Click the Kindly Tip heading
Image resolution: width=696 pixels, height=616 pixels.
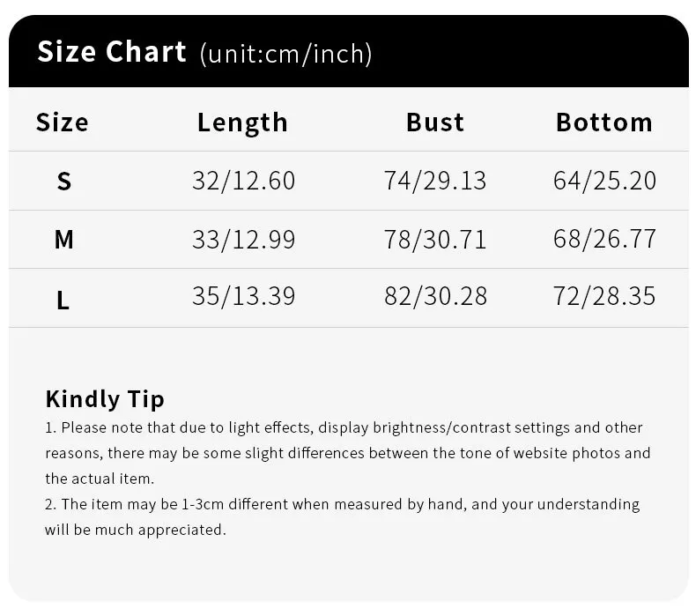(105, 399)
